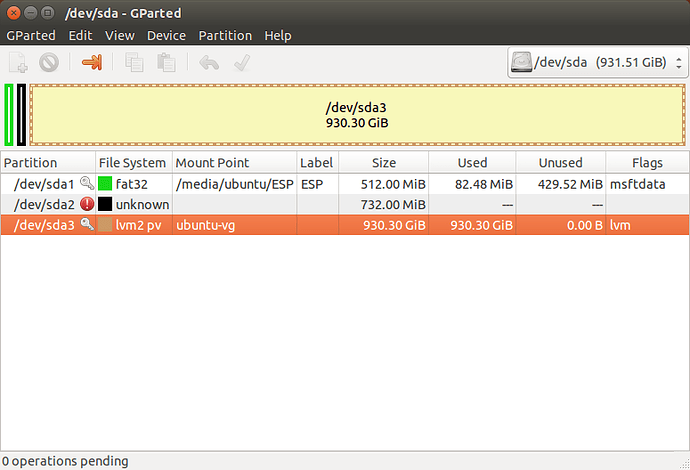Sort by the Partition column header
Image resolution: width=690 pixels, height=470 pixels.
[48, 163]
